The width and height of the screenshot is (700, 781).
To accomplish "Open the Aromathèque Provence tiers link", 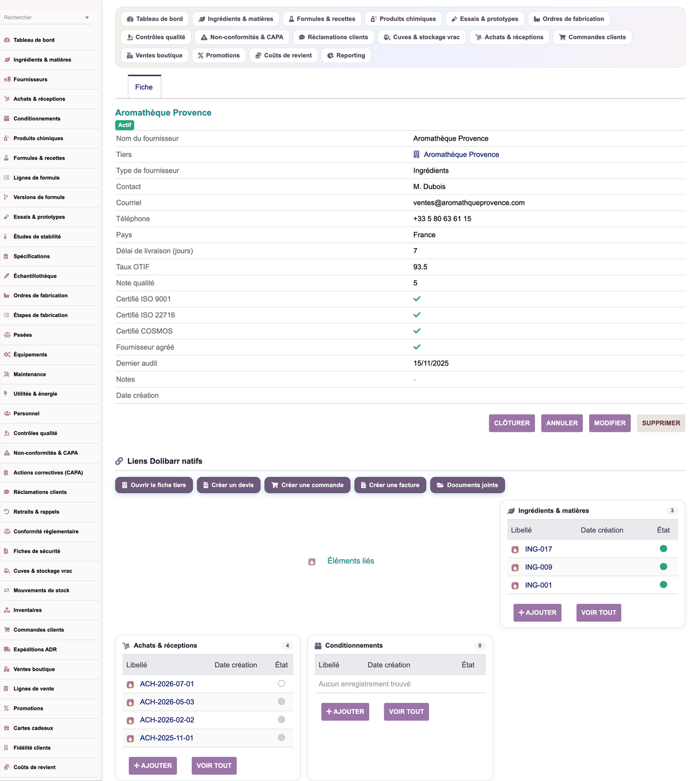I will tap(461, 155).
